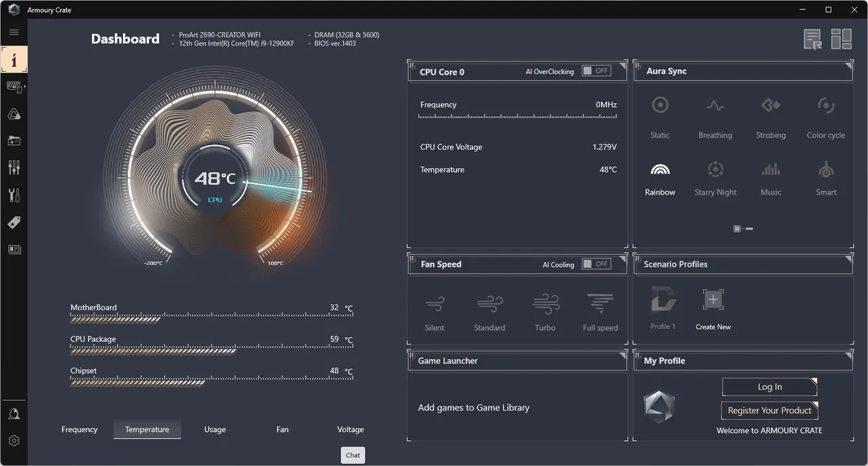Open the Aura Sync triangle icon in the sidebar

click(x=14, y=114)
